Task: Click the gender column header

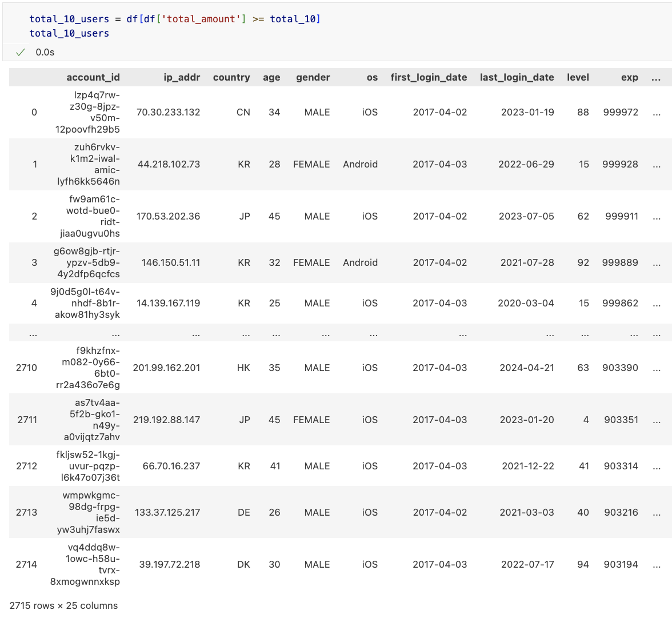Action: [313, 77]
